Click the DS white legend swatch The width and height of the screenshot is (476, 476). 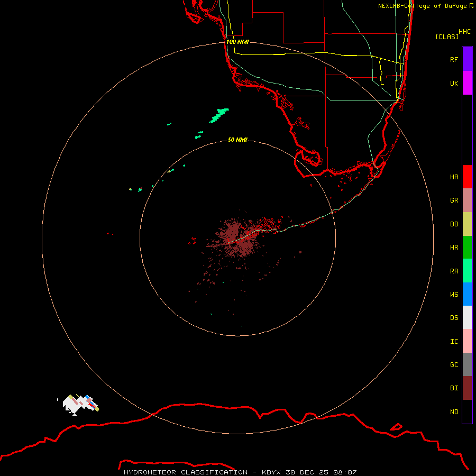[467, 317]
